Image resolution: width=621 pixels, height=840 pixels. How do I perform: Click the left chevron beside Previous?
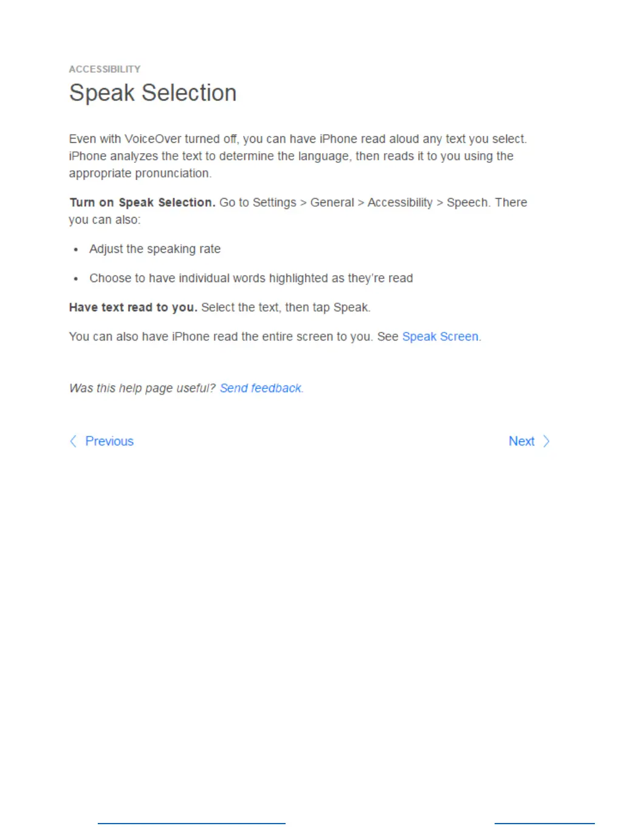73,441
